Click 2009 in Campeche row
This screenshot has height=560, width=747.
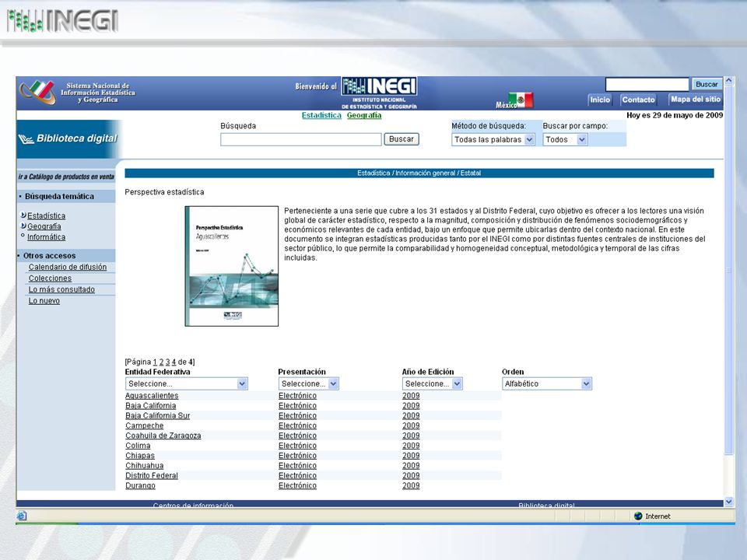411,425
